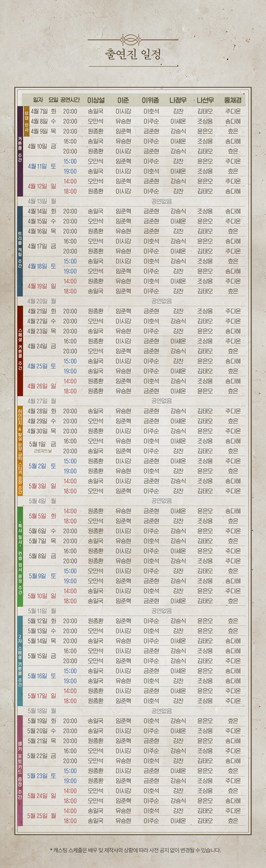Click the 출연진 일정 title text
266x868 pixels.
coord(133,54)
